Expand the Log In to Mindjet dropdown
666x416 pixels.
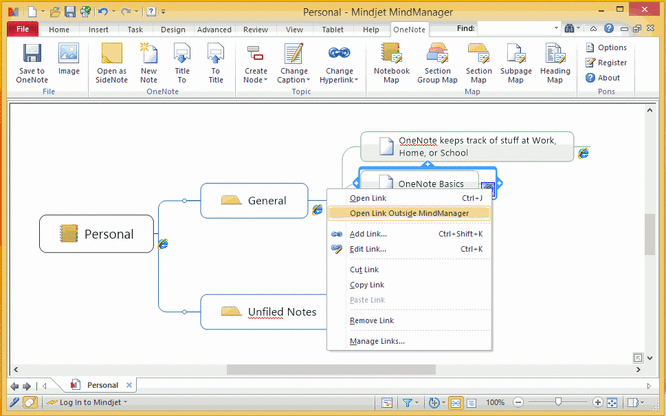pyautogui.click(x=126, y=402)
